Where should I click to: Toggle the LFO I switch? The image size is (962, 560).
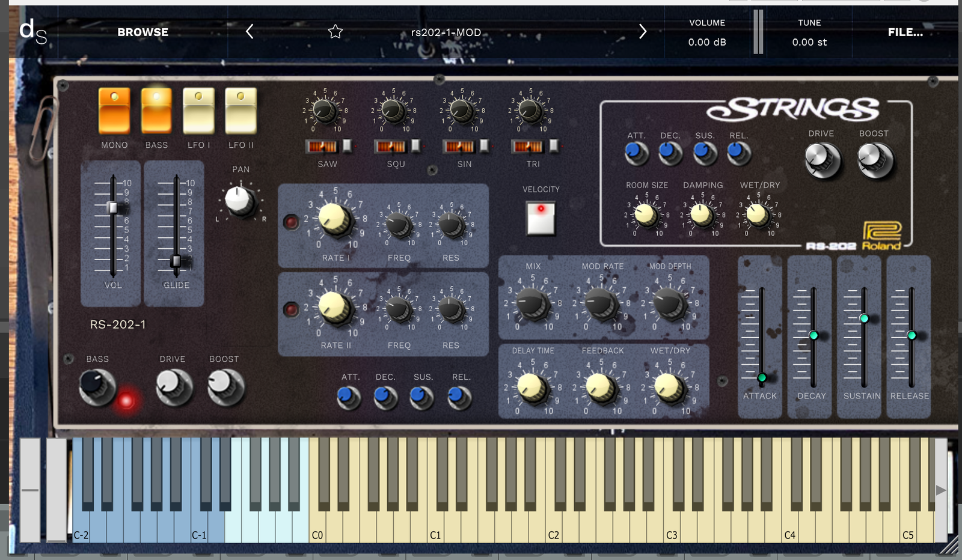click(198, 111)
